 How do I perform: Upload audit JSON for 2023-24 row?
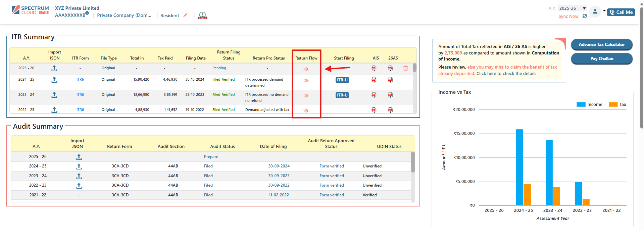pos(79,176)
